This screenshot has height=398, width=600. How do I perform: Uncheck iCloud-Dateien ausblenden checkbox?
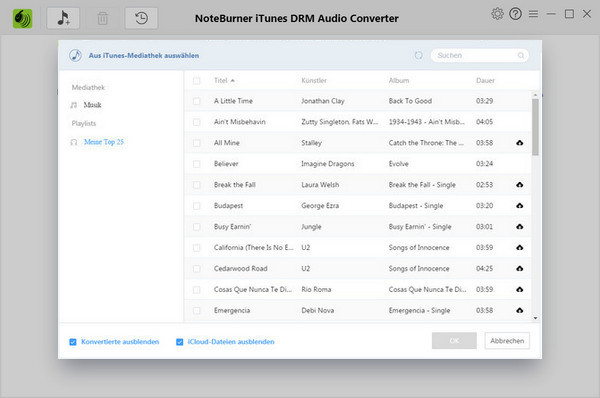pos(179,342)
